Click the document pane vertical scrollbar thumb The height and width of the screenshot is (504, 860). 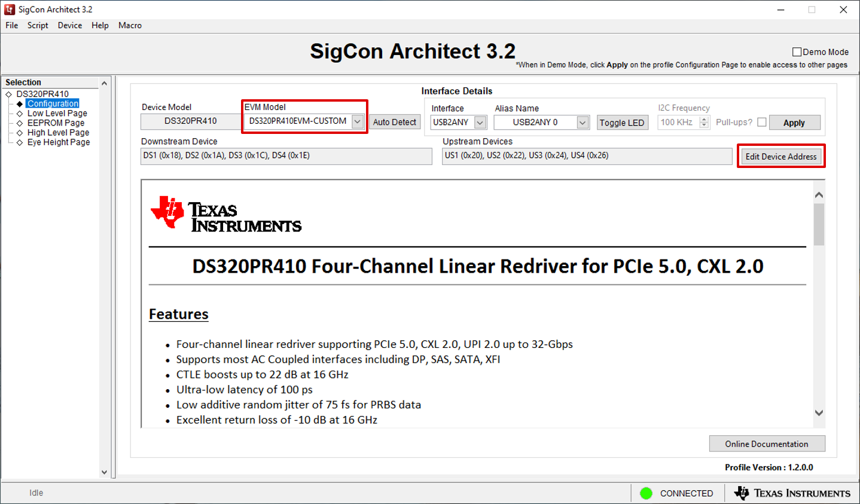[x=819, y=224]
